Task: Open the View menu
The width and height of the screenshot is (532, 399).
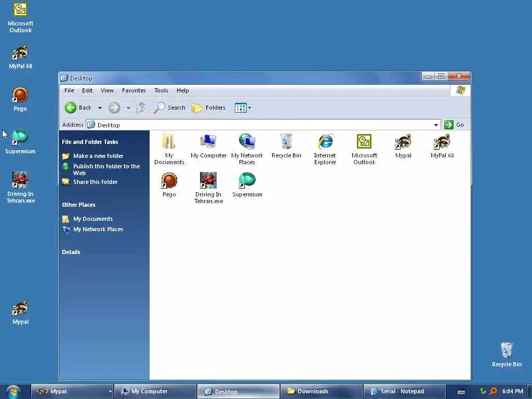Action: tap(107, 90)
